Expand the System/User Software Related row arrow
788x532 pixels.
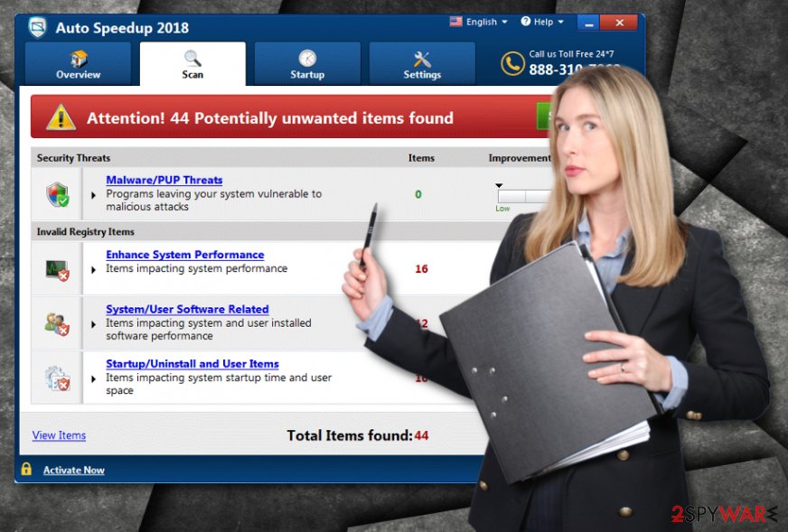click(93, 324)
